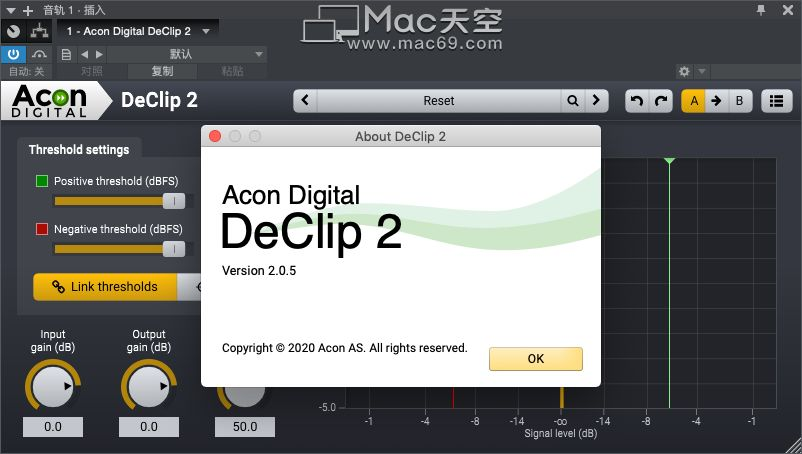Click the Positive threshold slider handle
This screenshot has height=454, width=802.
(x=174, y=201)
